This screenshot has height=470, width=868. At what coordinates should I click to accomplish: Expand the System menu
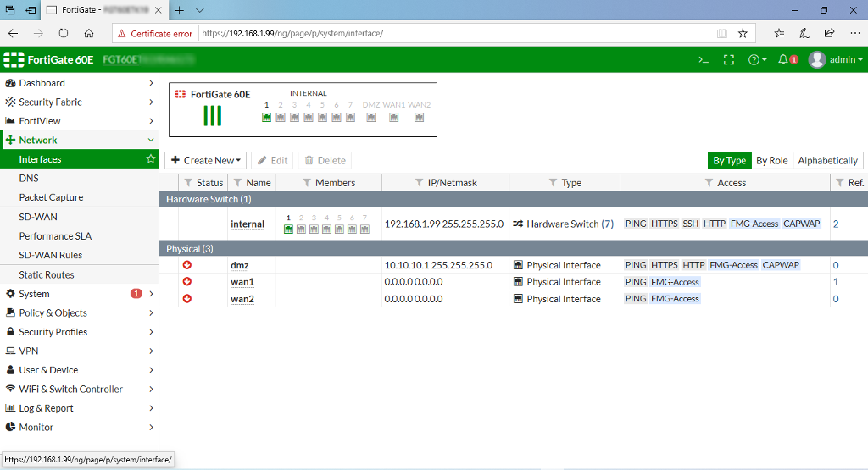click(x=79, y=294)
